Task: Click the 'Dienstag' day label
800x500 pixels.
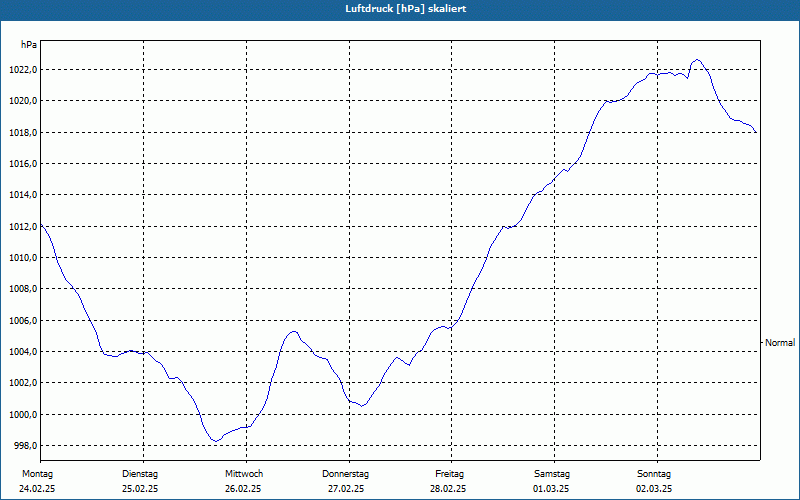Action: click(140, 474)
